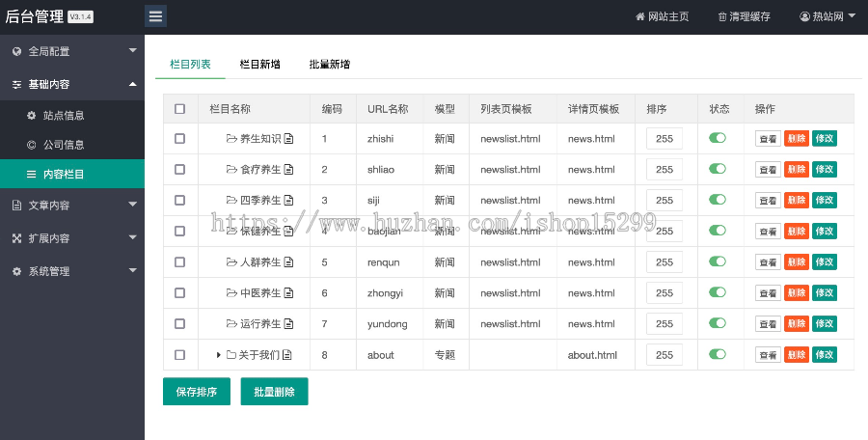Collapse the 基础内容 sidebar menu

coord(133,84)
